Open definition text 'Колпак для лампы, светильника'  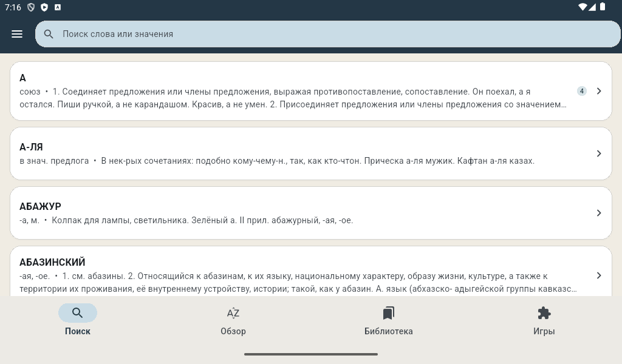pyautogui.click(x=120, y=220)
